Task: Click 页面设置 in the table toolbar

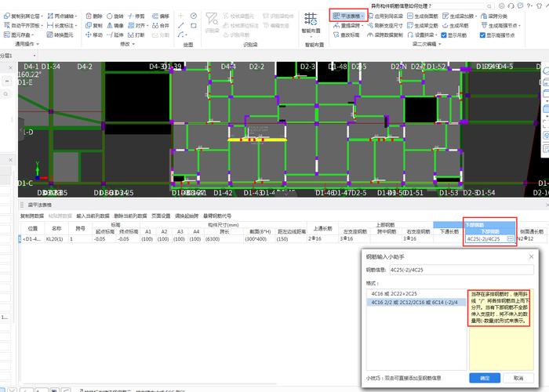Action: (x=161, y=216)
